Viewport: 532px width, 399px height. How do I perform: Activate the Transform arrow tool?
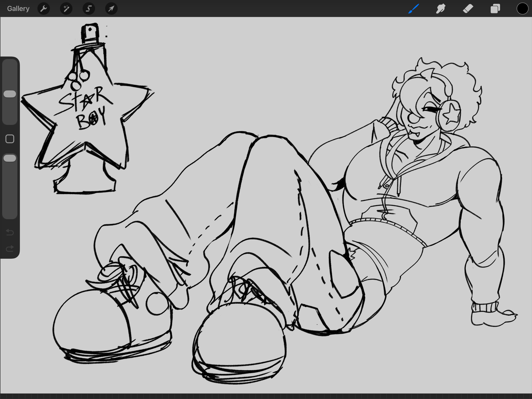[x=111, y=9]
